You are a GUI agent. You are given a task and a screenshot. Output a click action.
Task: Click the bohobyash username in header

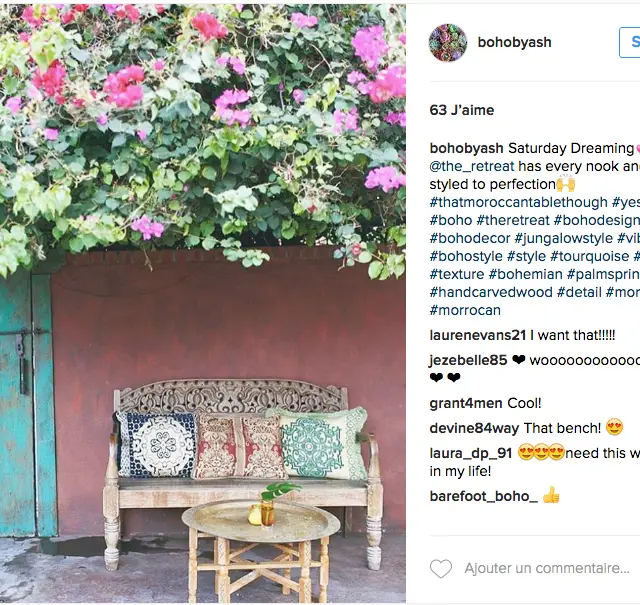pos(514,42)
